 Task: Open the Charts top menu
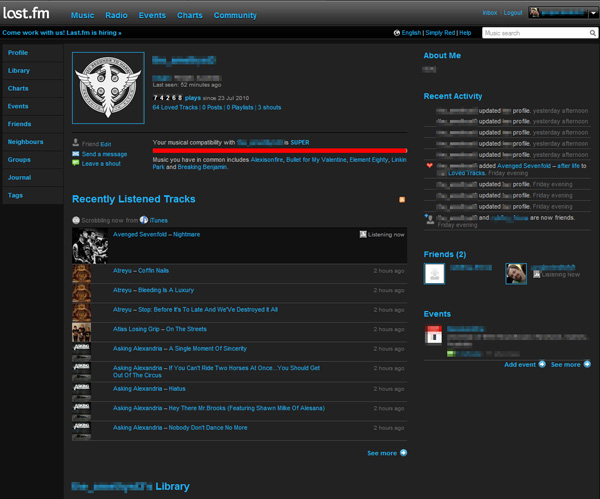[190, 15]
